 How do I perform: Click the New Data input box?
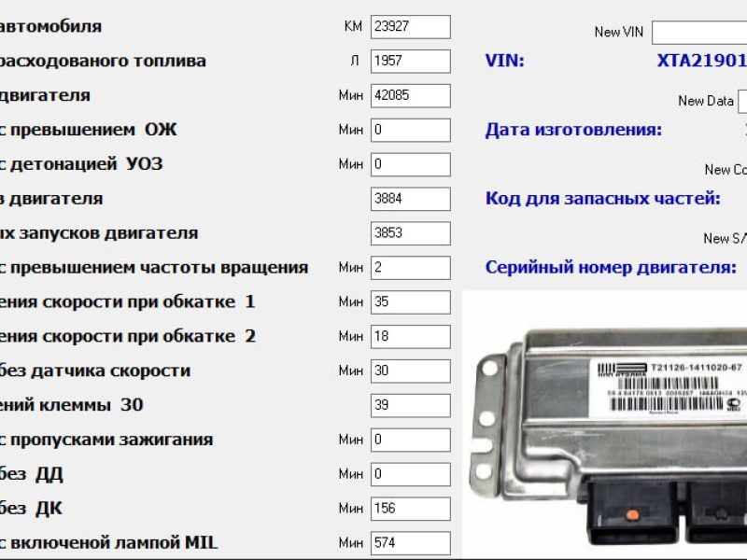(x=742, y=101)
